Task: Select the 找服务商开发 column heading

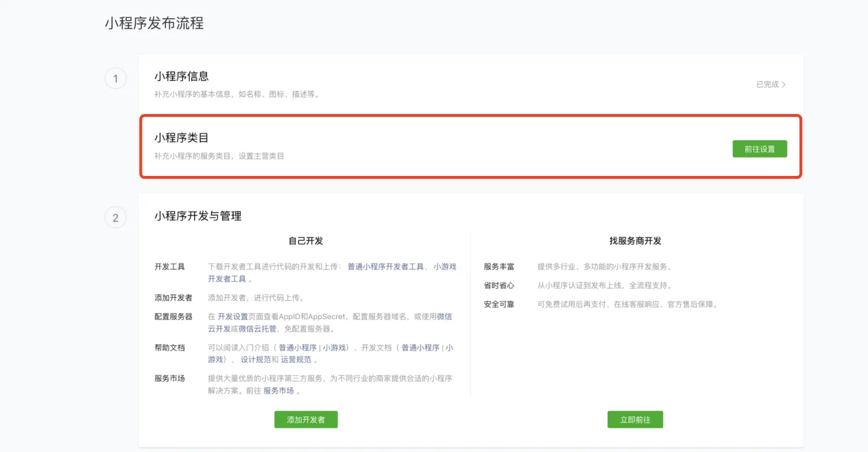Action: click(x=635, y=241)
